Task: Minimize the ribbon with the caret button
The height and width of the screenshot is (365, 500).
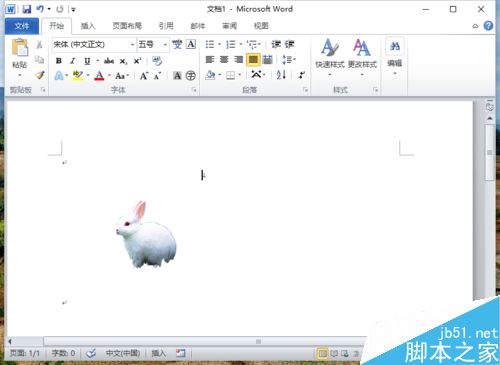Action: tap(475, 26)
